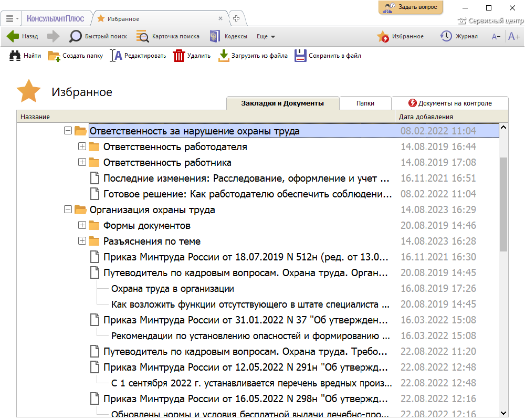The width and height of the screenshot is (525, 420).
Task: Click Удалить red trash bin
Action: coord(179,56)
